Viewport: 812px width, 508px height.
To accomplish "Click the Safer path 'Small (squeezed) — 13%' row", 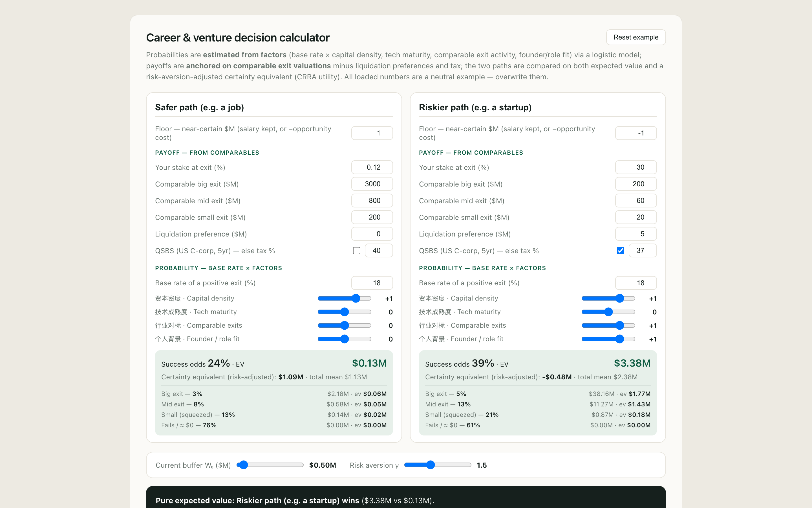I will 274,415.
